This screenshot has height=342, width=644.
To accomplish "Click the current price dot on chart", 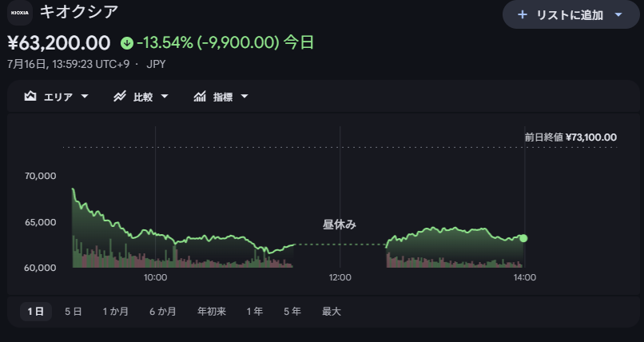I will (x=523, y=238).
